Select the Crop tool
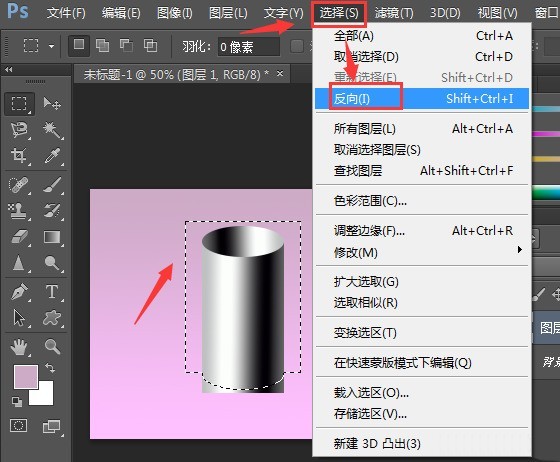 pos(19,156)
